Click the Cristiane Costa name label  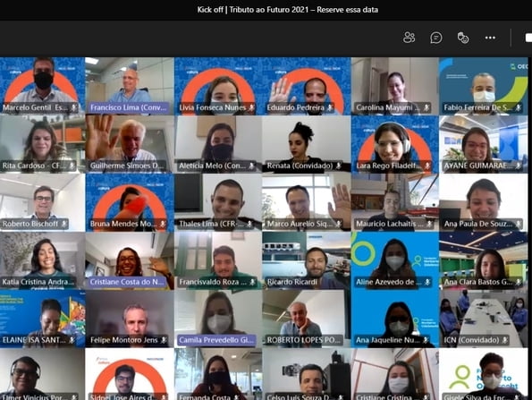pyautogui.click(x=127, y=282)
